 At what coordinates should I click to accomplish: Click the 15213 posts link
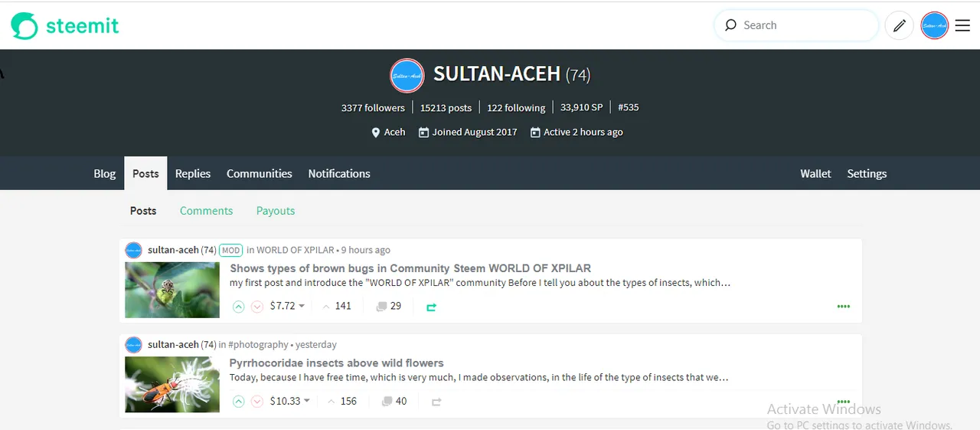tap(446, 108)
